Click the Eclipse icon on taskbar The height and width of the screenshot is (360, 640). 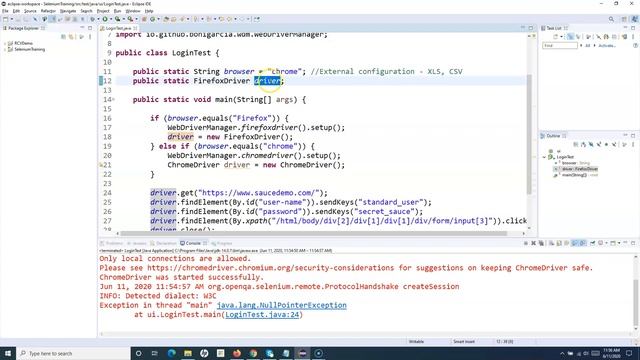click(302, 353)
